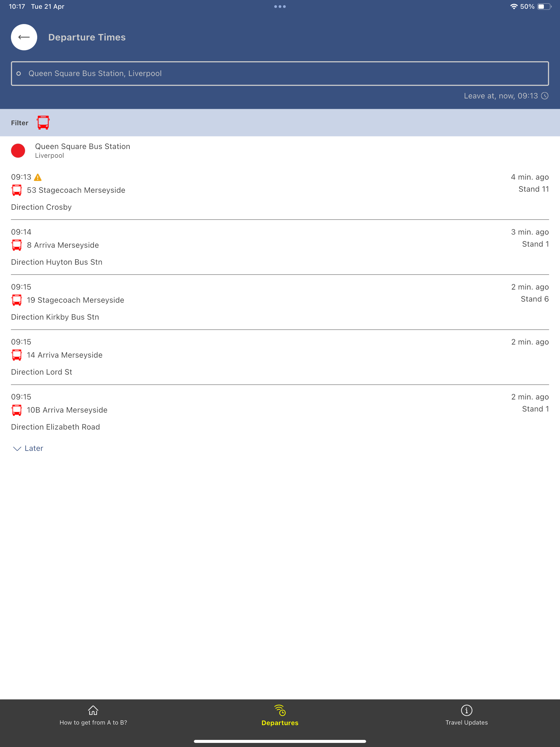Open the three-dot multitasking menu at top

pyautogui.click(x=280, y=6)
